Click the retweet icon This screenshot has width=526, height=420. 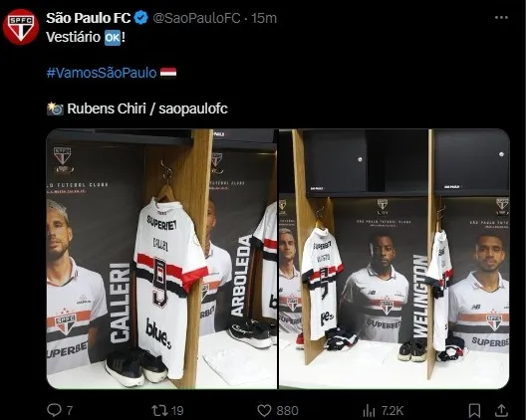(x=158, y=410)
